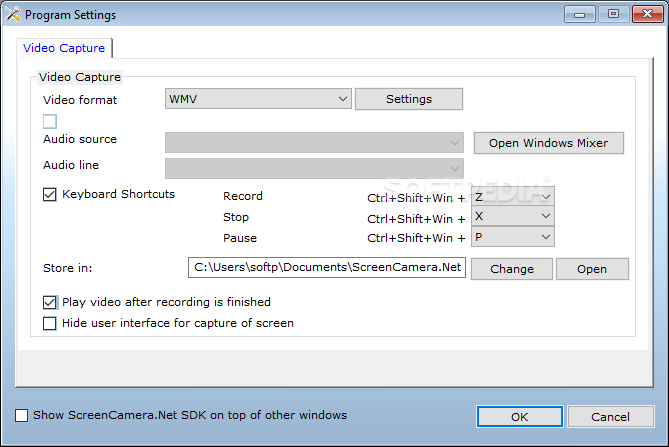Viewport: 669px width, 447px height.
Task: Tick the unlabeled checkbox above Audio source
Action: (x=50, y=122)
